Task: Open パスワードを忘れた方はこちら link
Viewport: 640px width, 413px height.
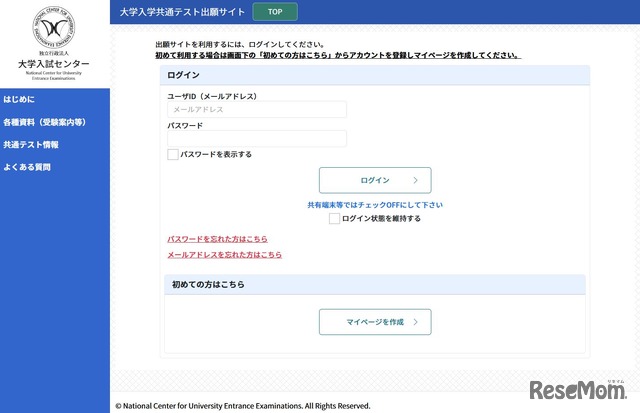Action: coord(218,239)
